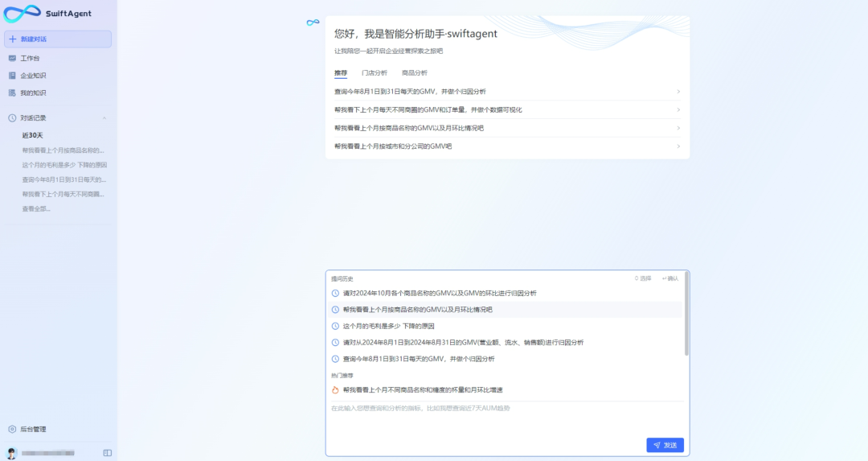Screen dimensions: 868x461
Task: Collapse the 对话记录 section chevron
Action: click(104, 118)
